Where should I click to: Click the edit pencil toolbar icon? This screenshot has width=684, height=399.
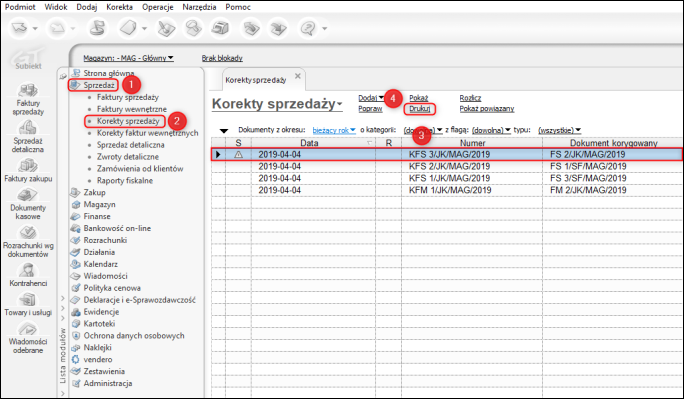[x=166, y=29]
